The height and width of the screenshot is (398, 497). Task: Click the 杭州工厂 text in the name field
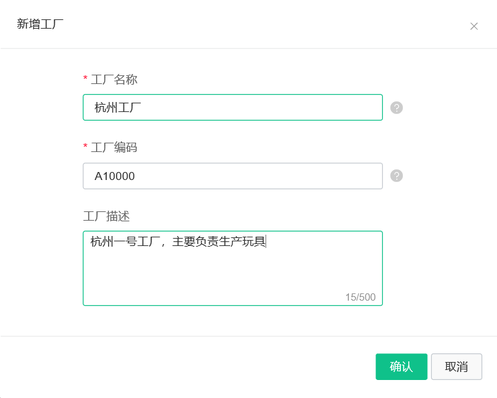pos(118,108)
